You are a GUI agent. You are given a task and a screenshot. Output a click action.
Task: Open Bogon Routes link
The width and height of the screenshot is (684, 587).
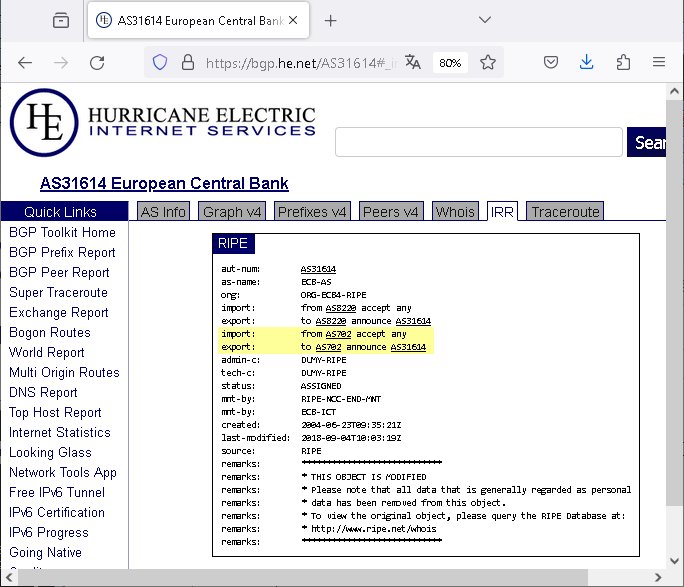click(50, 332)
